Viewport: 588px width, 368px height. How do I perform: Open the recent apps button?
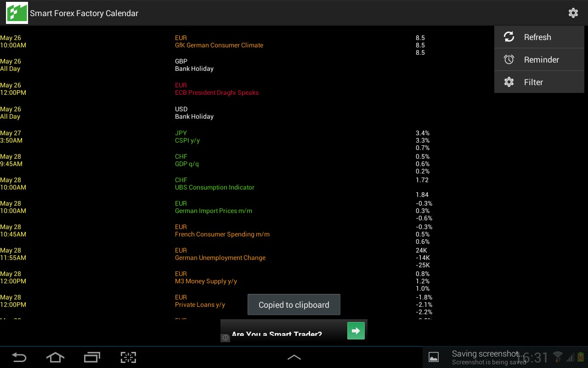coord(92,357)
